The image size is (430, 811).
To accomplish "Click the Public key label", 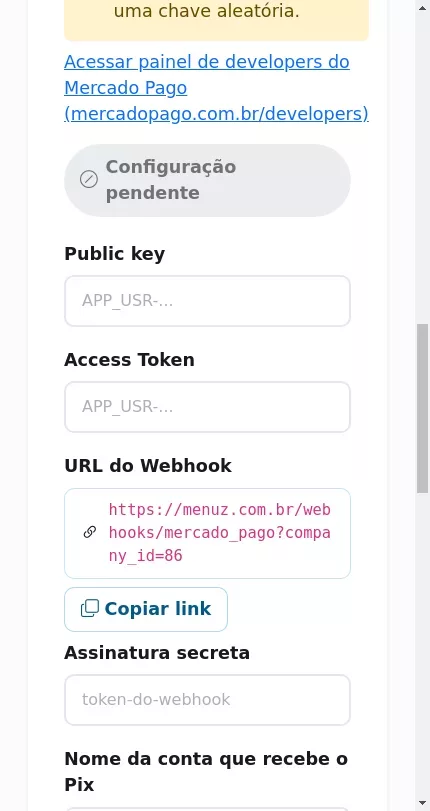I will [x=114, y=254].
